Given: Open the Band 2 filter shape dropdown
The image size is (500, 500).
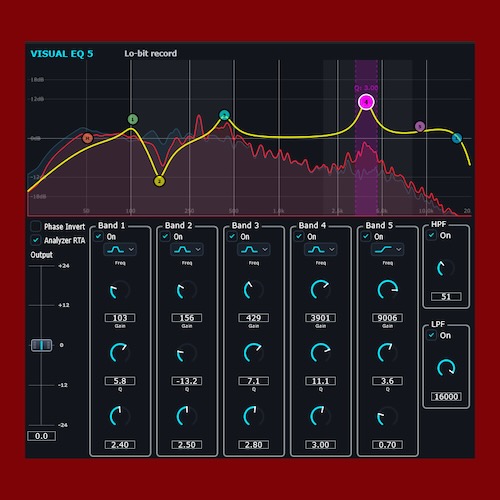Looking at the screenshot, I should pos(187,249).
